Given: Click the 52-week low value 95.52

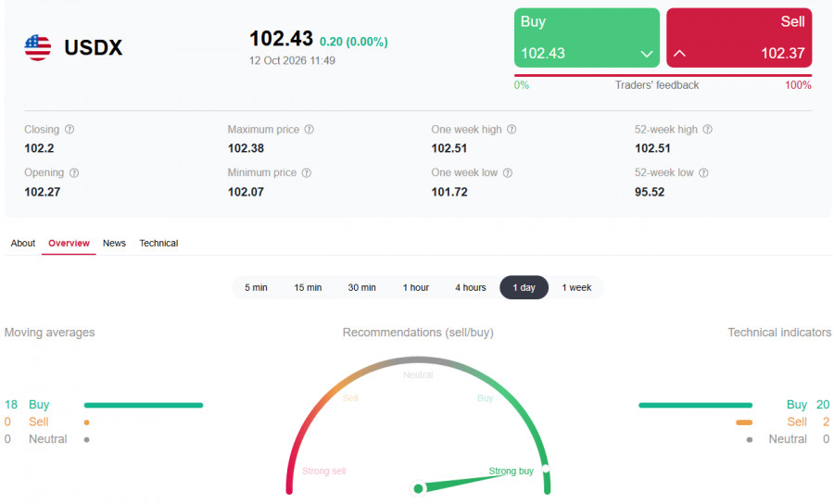Looking at the screenshot, I should (x=650, y=192).
